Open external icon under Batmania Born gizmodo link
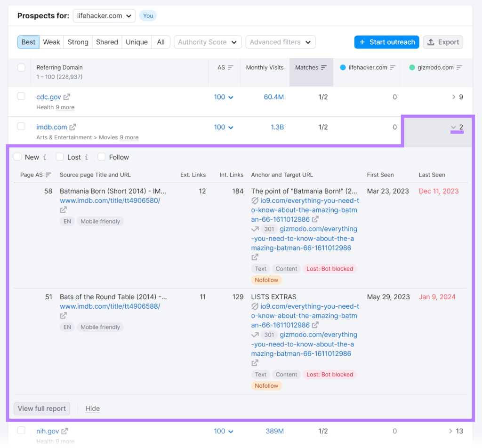The height and width of the screenshot is (448, 482). pos(255,257)
